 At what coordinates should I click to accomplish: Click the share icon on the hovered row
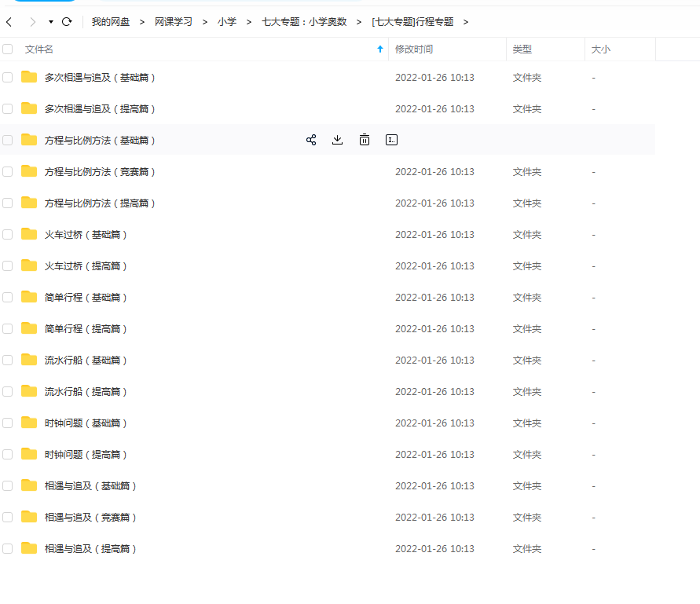[x=311, y=140]
